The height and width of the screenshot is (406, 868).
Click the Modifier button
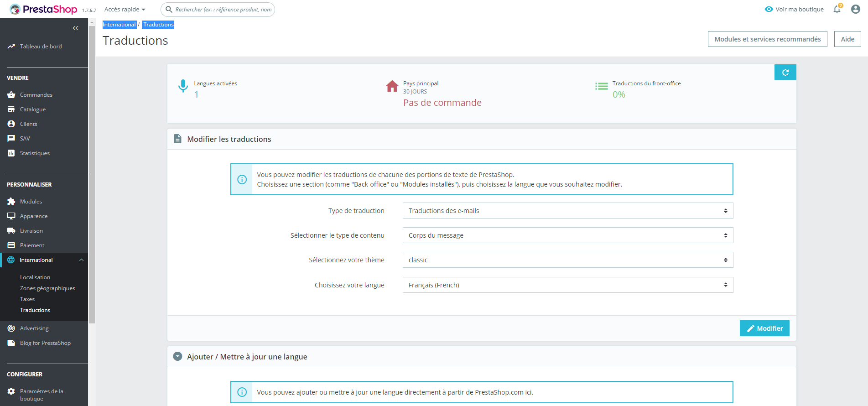click(764, 328)
